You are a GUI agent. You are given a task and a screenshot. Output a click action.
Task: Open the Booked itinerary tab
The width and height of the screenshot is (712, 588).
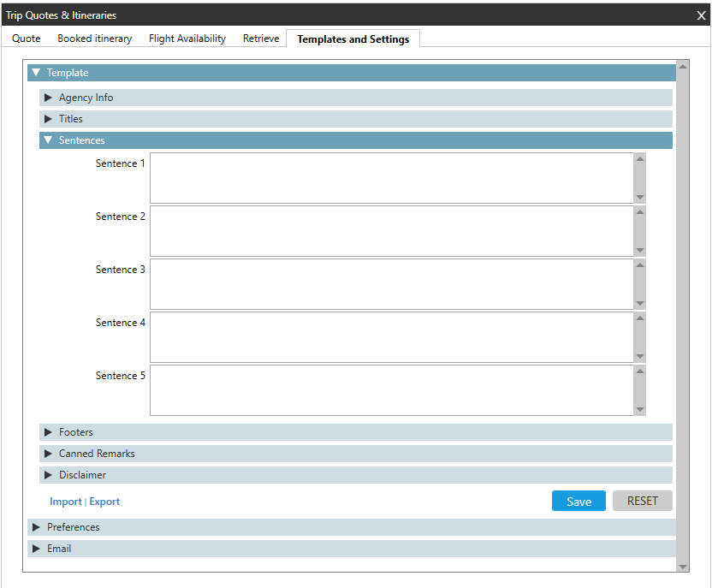[94, 39]
